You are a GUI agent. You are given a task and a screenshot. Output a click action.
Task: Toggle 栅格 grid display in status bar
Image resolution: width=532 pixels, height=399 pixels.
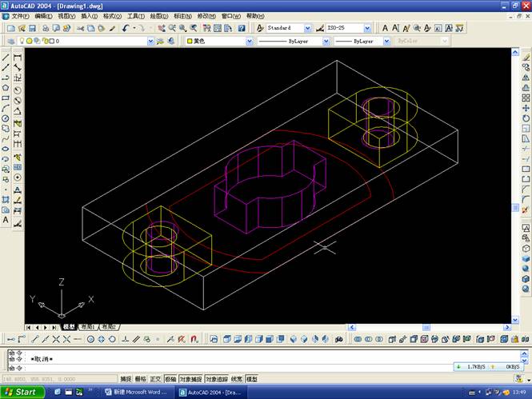click(141, 379)
